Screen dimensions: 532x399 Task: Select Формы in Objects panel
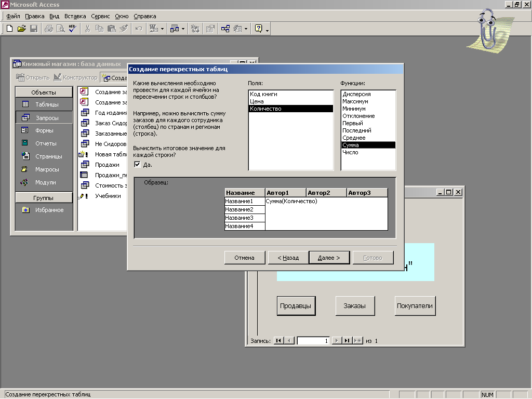pos(44,130)
